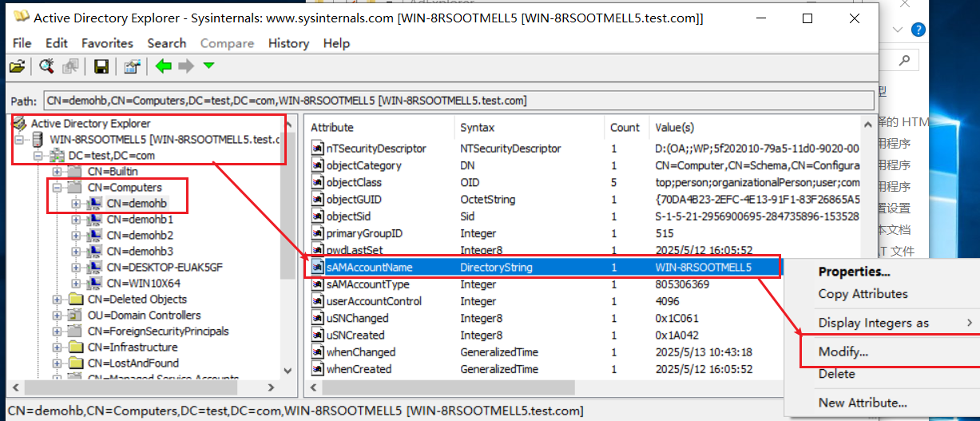Click the computer icon beside CN=WIN10X64

(95, 284)
